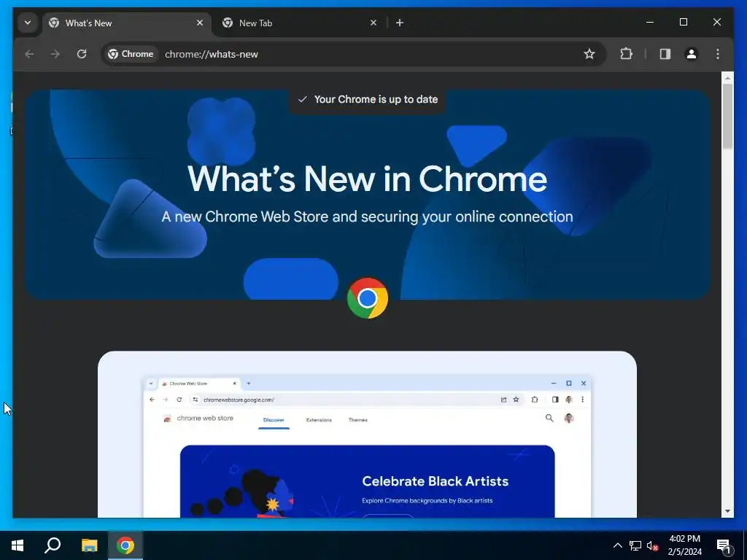The width and height of the screenshot is (747, 560).
Task: Close the New Tab tab
Action: pos(373,23)
